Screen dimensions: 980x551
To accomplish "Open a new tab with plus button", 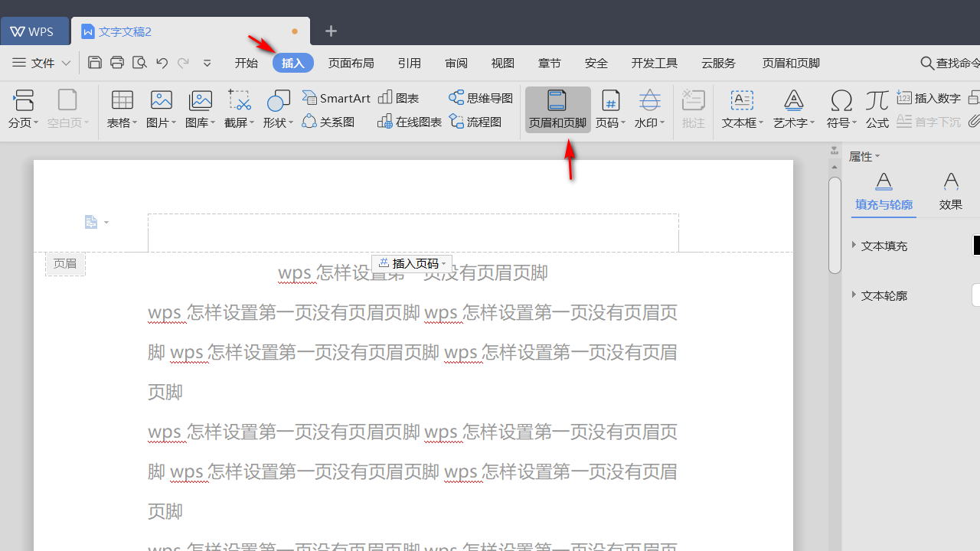I will [331, 31].
